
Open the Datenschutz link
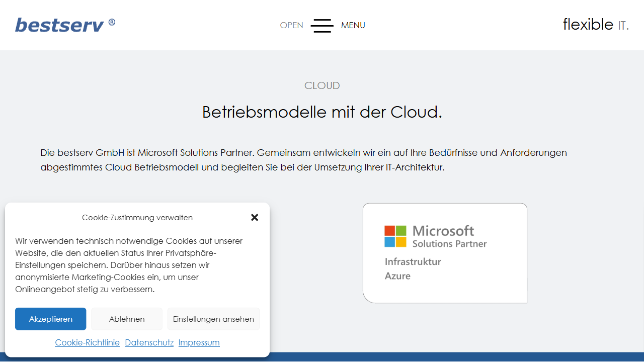[149, 342]
